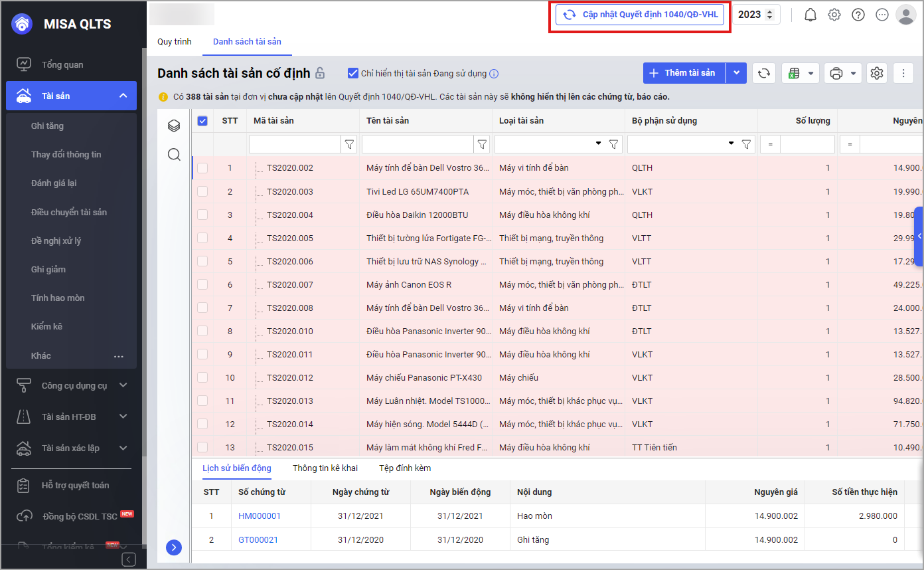
Task: Click the search magnifier icon in side panel
Action: coord(174,155)
